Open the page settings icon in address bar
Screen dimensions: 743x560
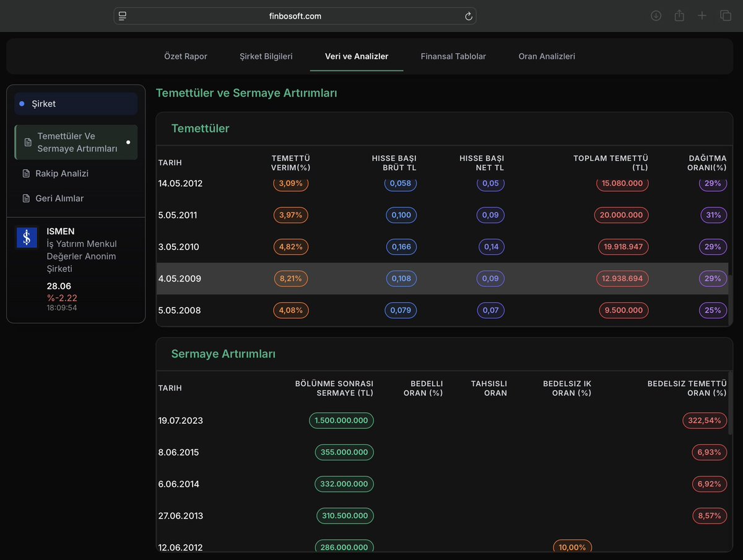(123, 16)
